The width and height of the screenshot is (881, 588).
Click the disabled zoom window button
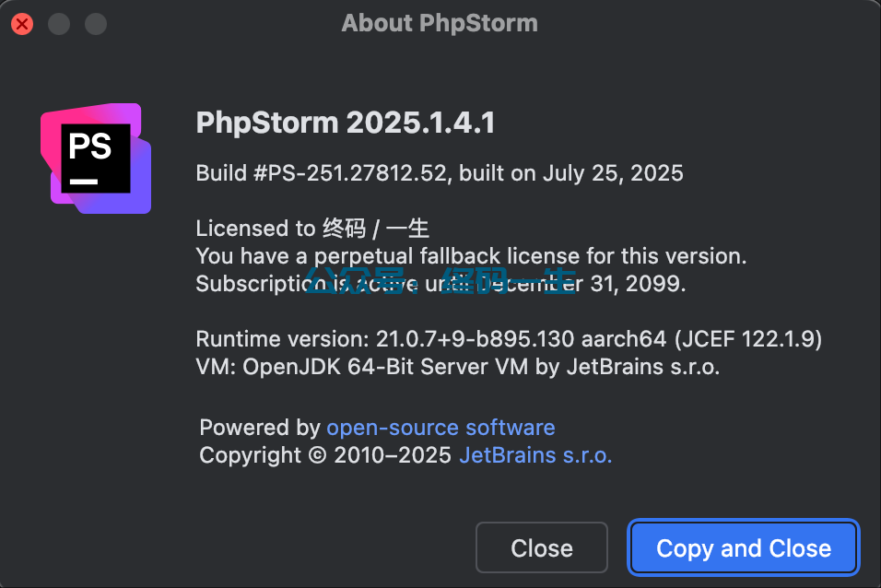coord(96,24)
